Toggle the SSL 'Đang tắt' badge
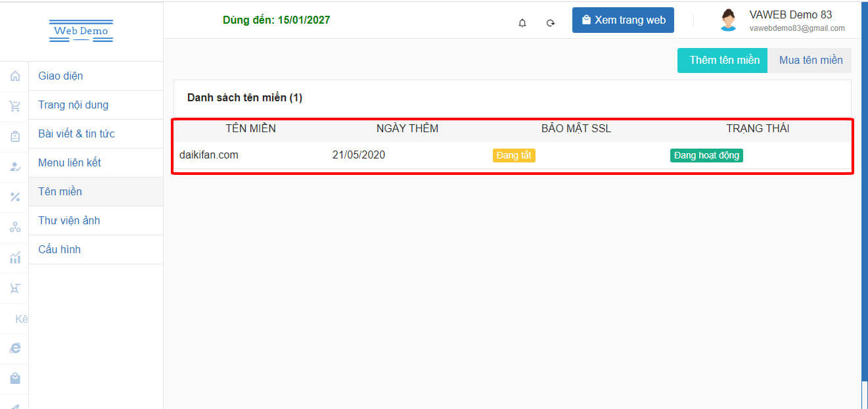This screenshot has height=409, width=868. click(514, 155)
